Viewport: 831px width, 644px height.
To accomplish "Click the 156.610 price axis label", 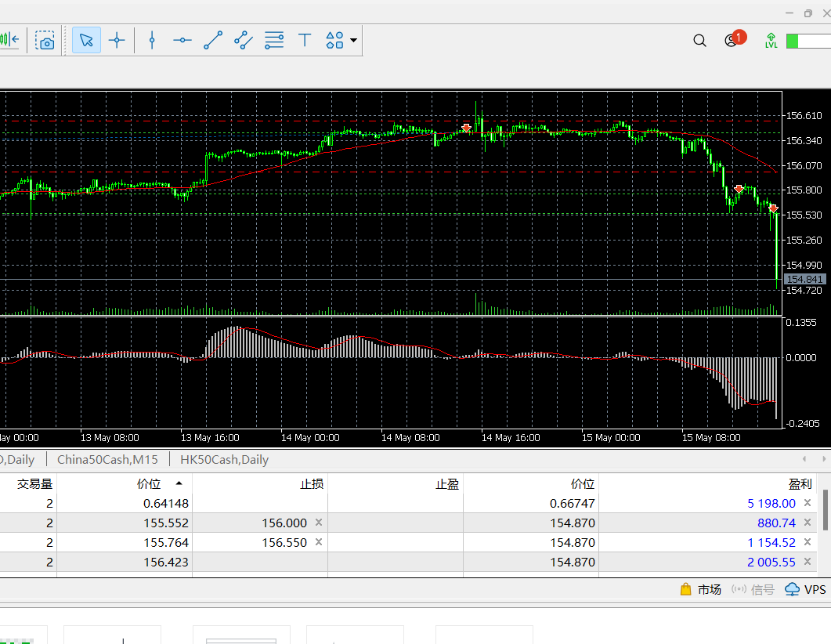I will tap(804, 115).
